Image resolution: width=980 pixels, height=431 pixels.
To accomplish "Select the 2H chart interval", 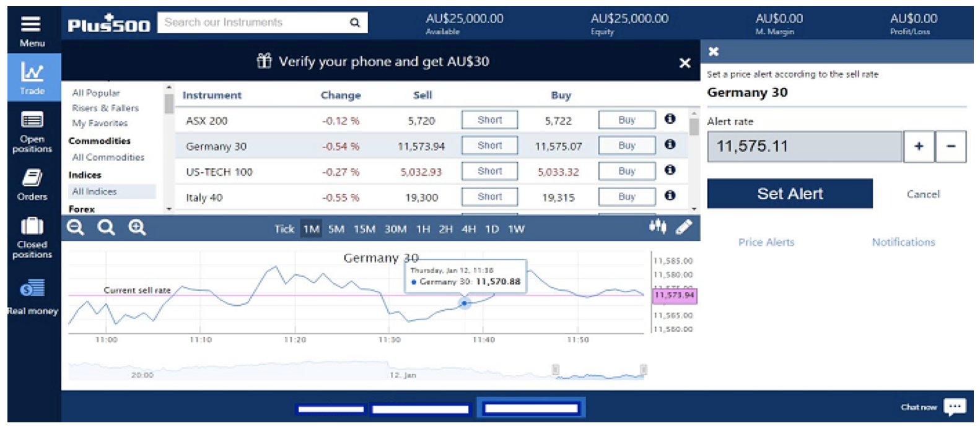I will [446, 229].
